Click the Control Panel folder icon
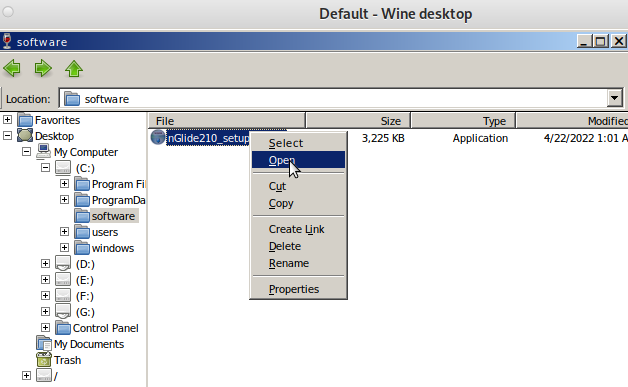The height and width of the screenshot is (387, 628). pos(63,328)
